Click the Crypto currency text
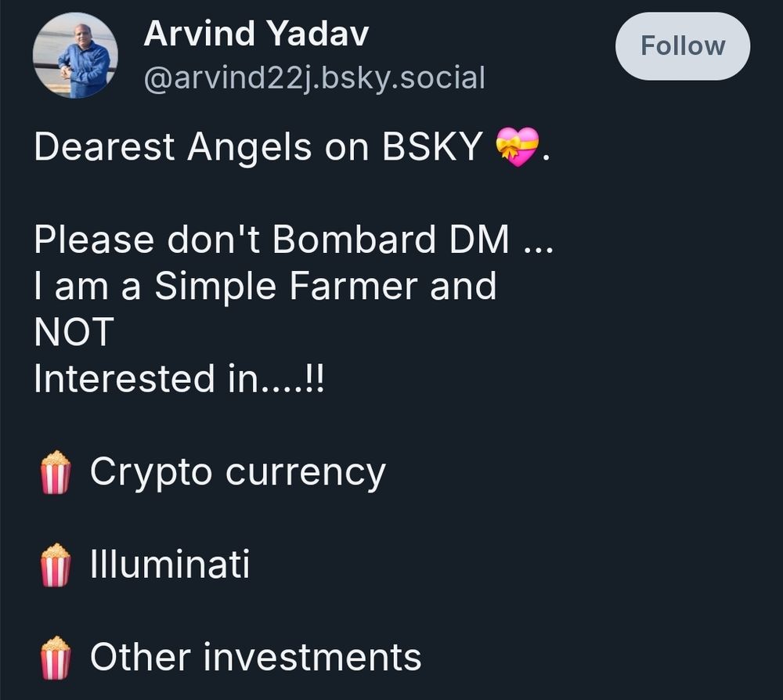 [238, 474]
